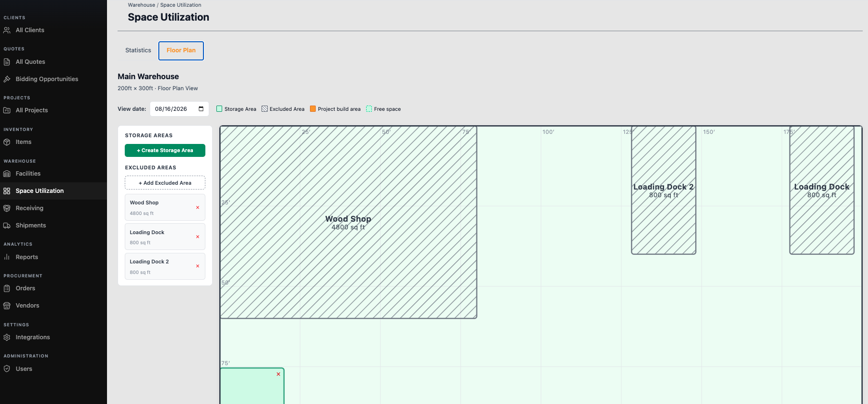
Task: Click the Space Utilization grid icon
Action: (7, 191)
